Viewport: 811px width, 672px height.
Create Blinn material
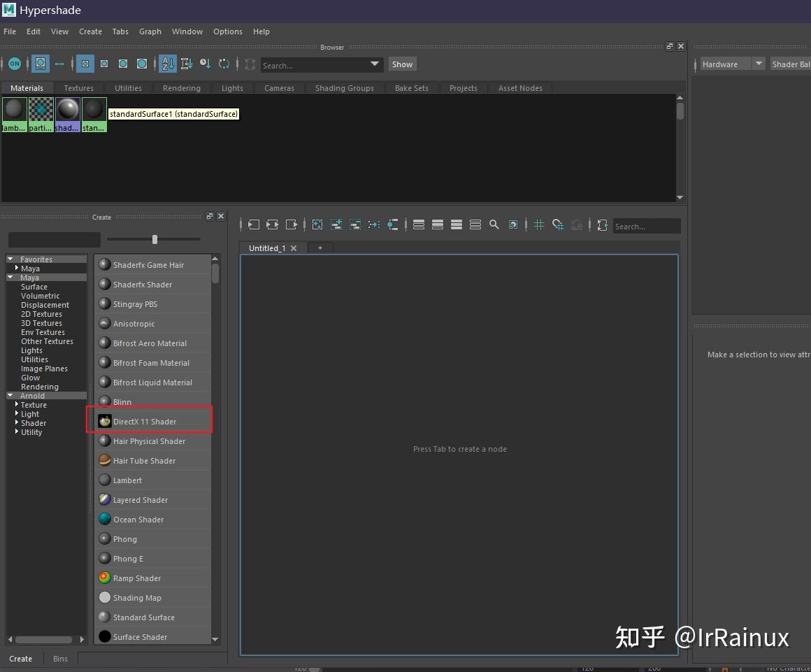click(x=153, y=401)
